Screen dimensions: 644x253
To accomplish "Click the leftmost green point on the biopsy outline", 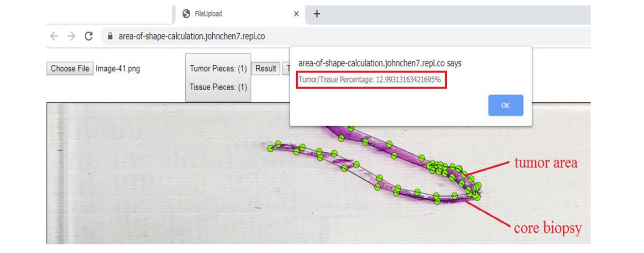I will coord(271,148).
